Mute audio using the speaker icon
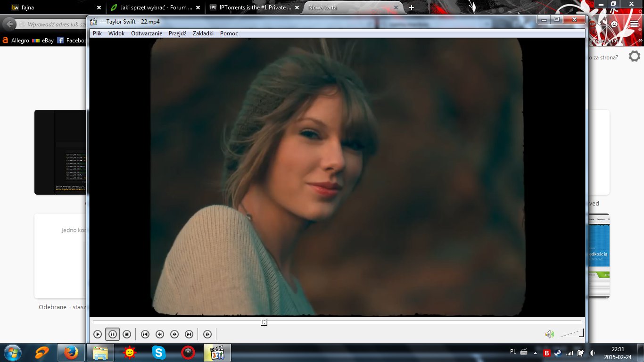The height and width of the screenshot is (362, 644). tap(549, 334)
